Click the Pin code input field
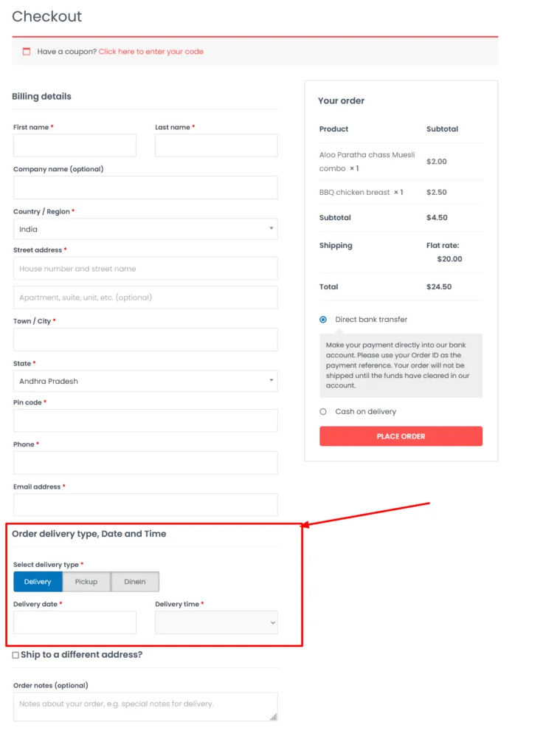 (x=145, y=421)
